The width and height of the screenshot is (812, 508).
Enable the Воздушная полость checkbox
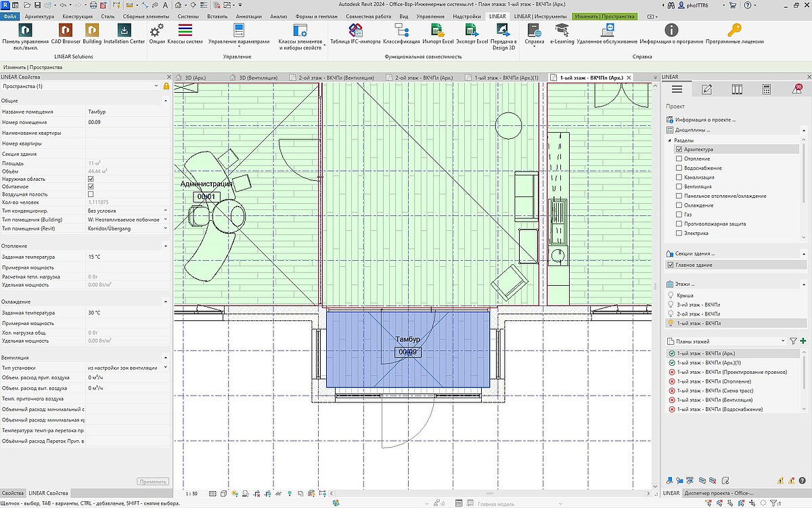coord(91,194)
